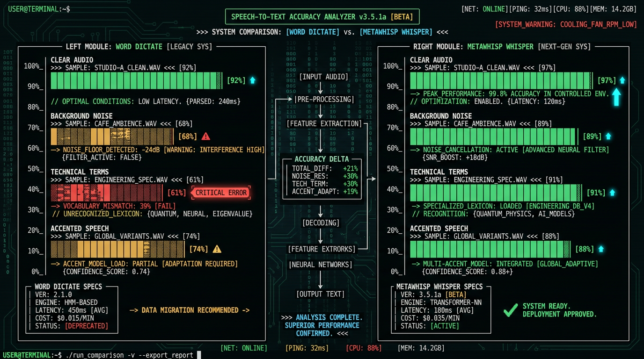644x359 pixels.
Task: Click the ENGINEERING_SPEC.WAV <<< [61%] sample line
Action: point(127,179)
